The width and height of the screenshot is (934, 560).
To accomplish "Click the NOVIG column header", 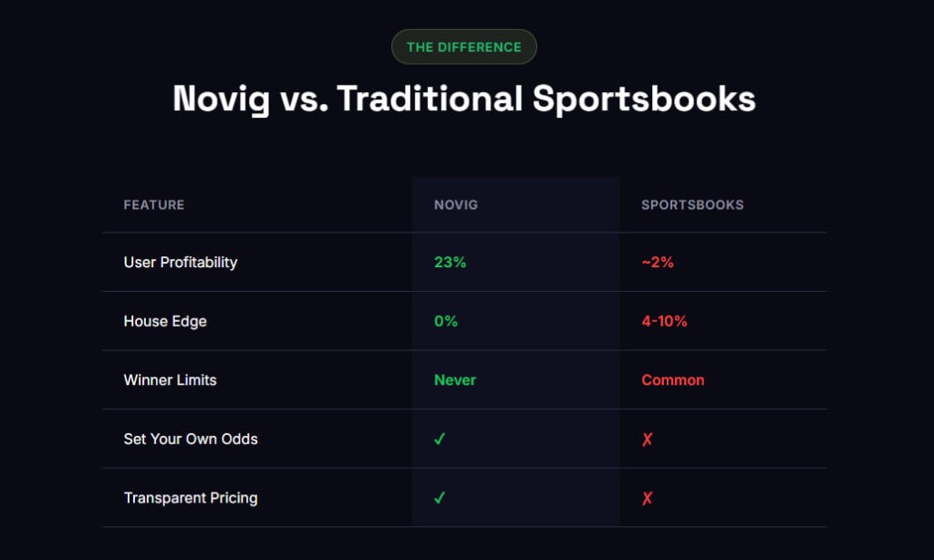I will [x=456, y=205].
